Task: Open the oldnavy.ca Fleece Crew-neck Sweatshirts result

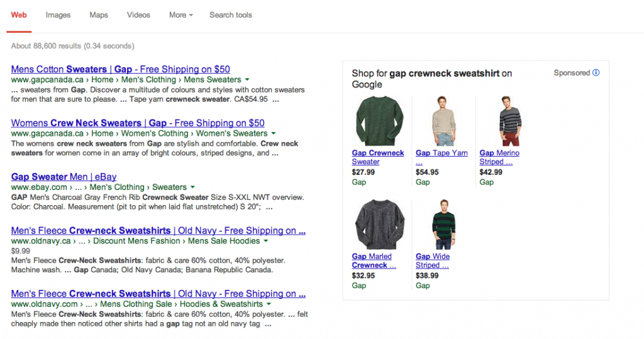Action: pyautogui.click(x=158, y=231)
